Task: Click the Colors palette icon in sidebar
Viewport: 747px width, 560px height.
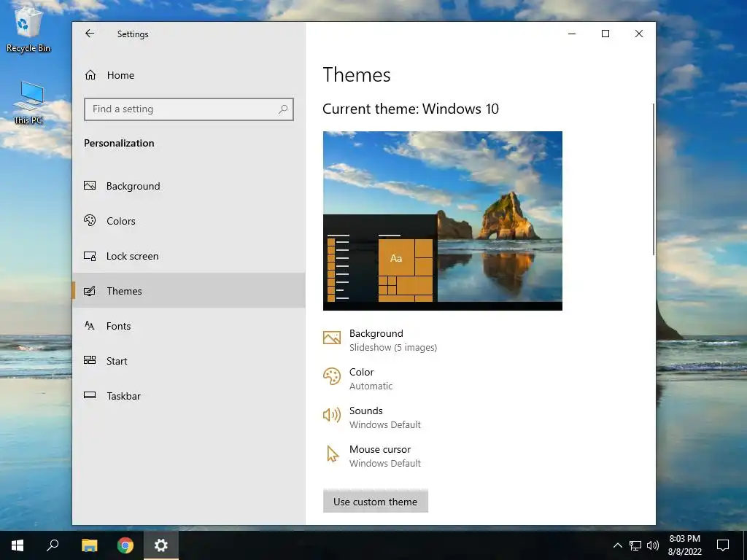Action: (x=90, y=220)
